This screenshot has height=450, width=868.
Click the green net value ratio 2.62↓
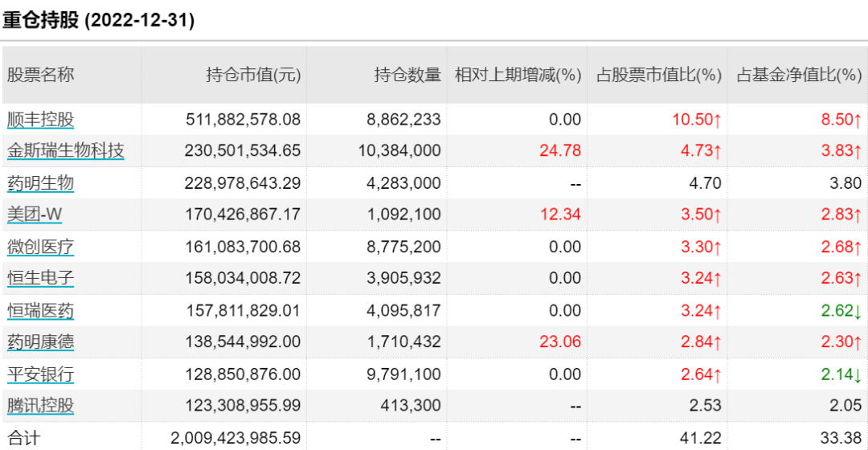click(841, 310)
